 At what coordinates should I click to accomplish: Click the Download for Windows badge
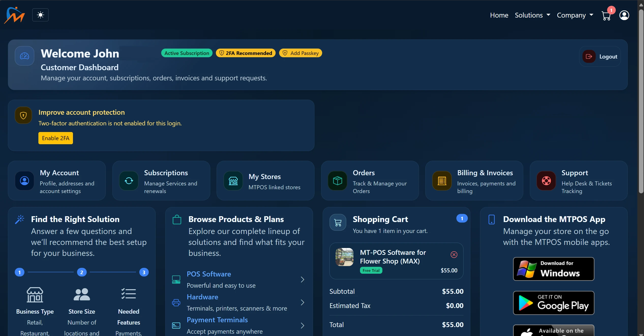coord(553,269)
